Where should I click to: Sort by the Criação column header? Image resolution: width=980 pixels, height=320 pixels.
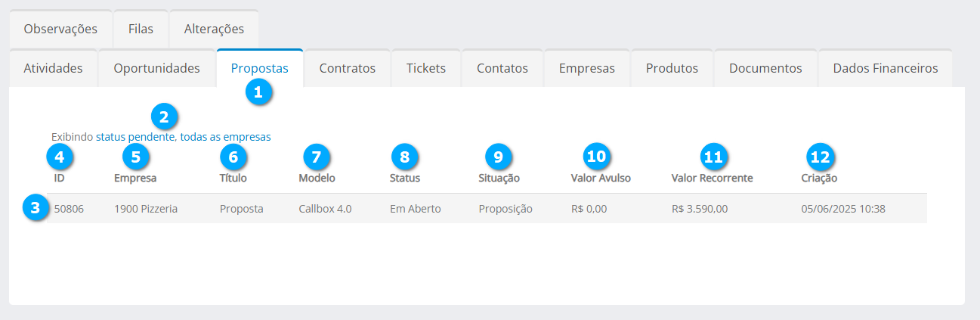pyautogui.click(x=819, y=179)
